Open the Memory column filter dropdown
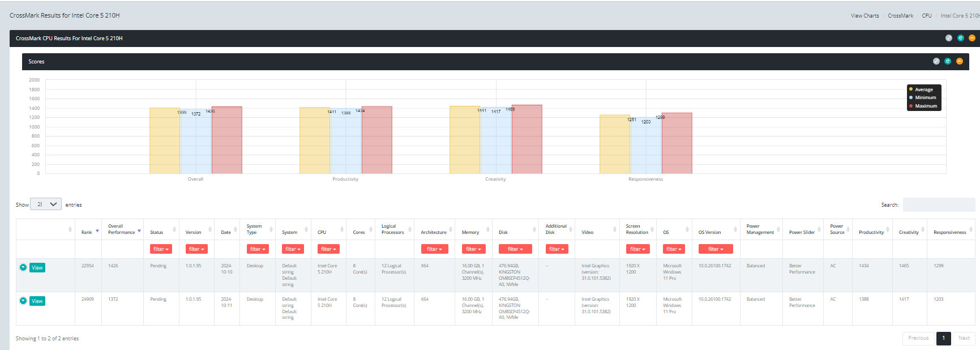The height and width of the screenshot is (350, 980). (473, 249)
